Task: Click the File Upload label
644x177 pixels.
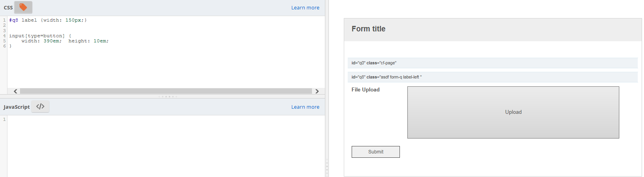Action: pyautogui.click(x=365, y=89)
